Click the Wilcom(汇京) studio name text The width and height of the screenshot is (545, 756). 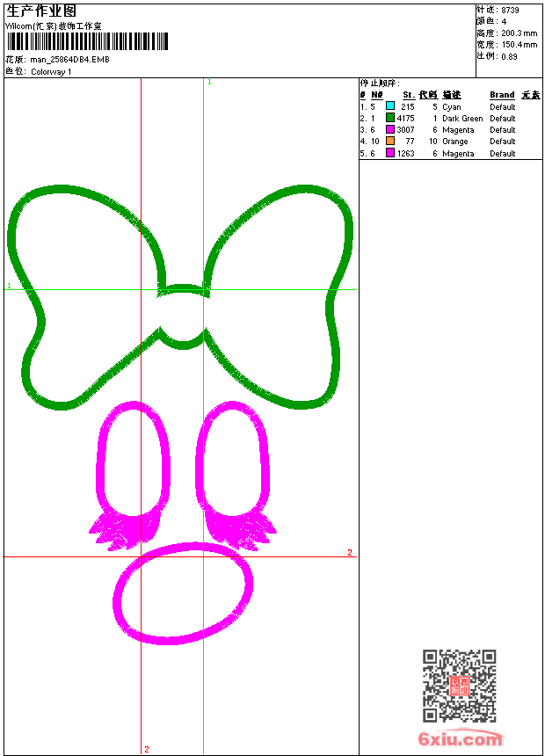(54, 26)
